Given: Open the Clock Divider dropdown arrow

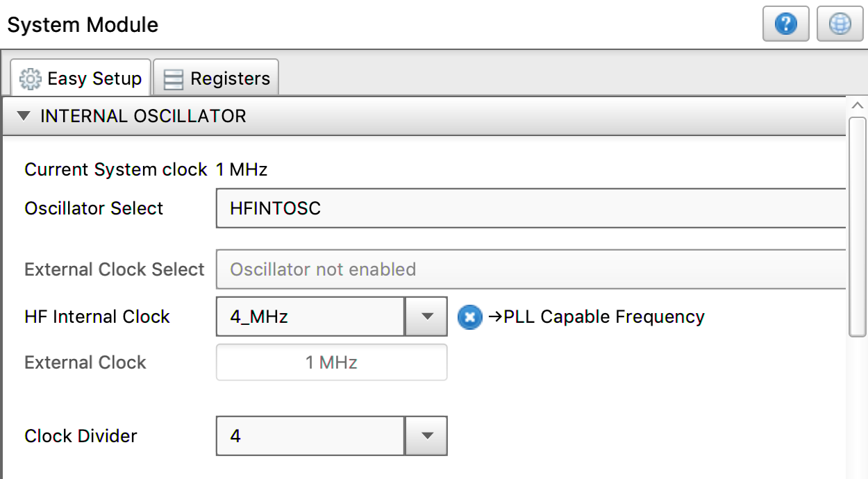Looking at the screenshot, I should [426, 436].
